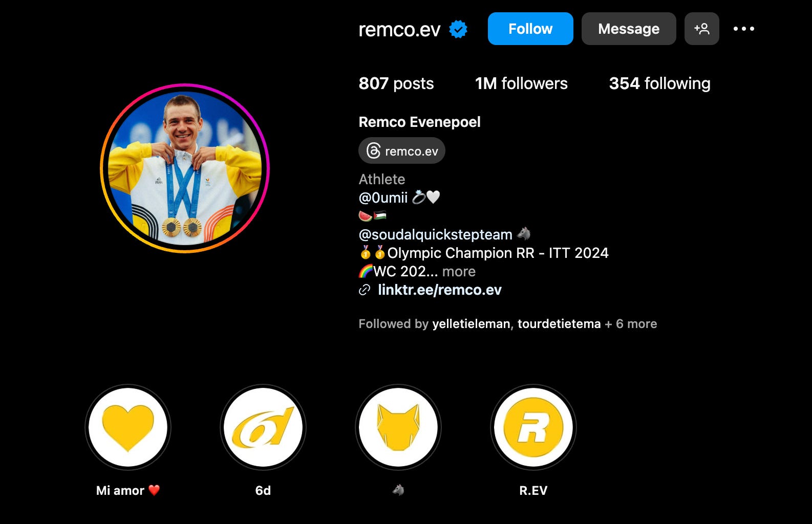812x524 pixels.
Task: Open the yellow wolf head highlight
Action: point(398,427)
